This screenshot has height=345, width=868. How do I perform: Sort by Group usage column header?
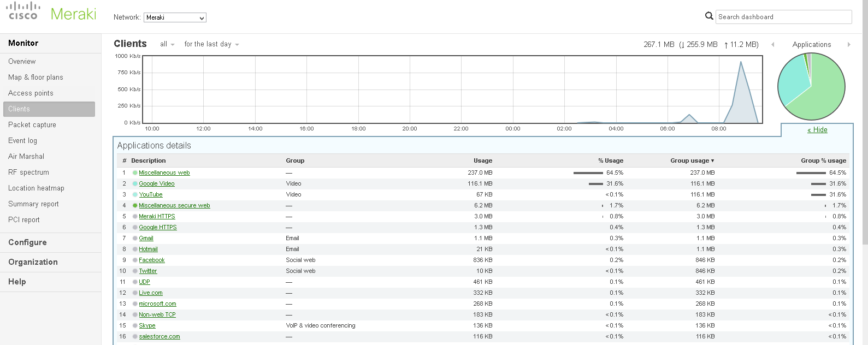[x=692, y=160]
